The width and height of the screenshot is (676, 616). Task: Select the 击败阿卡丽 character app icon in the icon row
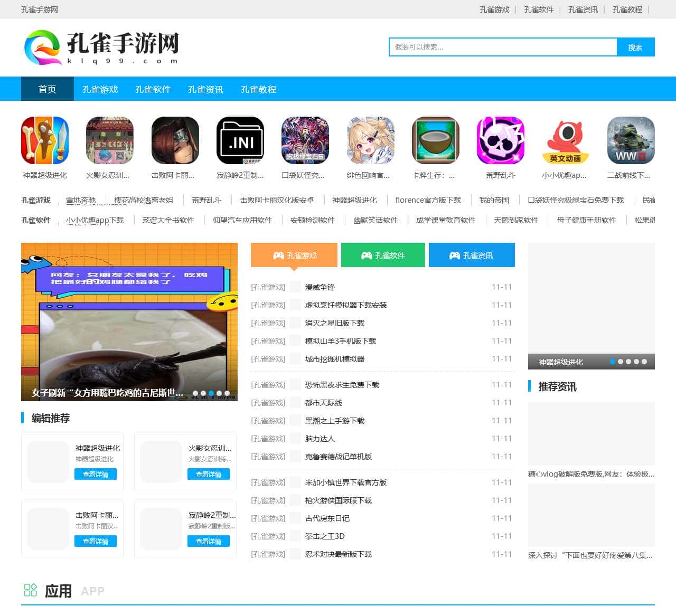tap(175, 140)
